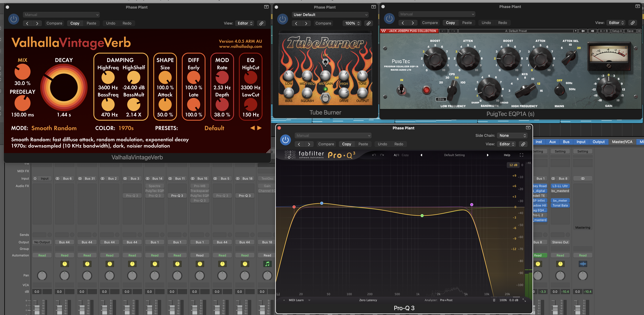644x315 pixels.
Task: Click the PuigTec GAIN knob
Action: click(x=608, y=89)
